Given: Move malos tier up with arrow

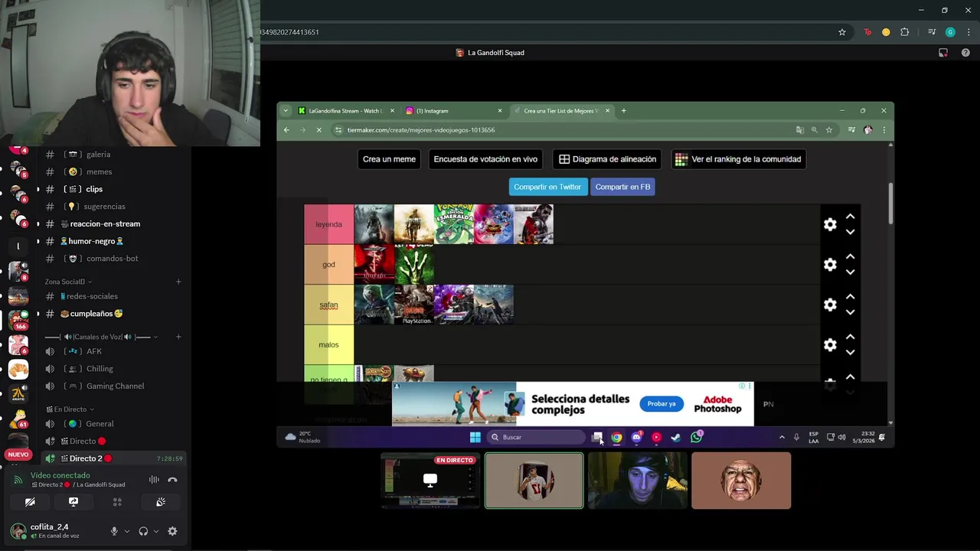Looking at the screenshot, I should coord(850,337).
